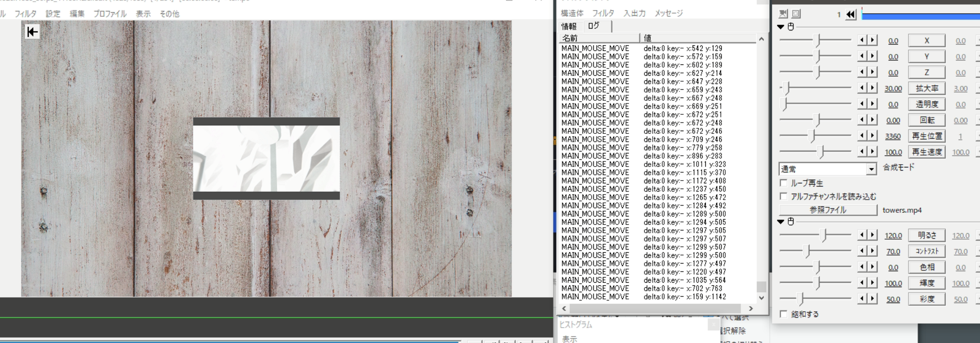Screen dimensions: 980x343
Task: Toggle the 飽和する checkbox
Action: (x=783, y=314)
